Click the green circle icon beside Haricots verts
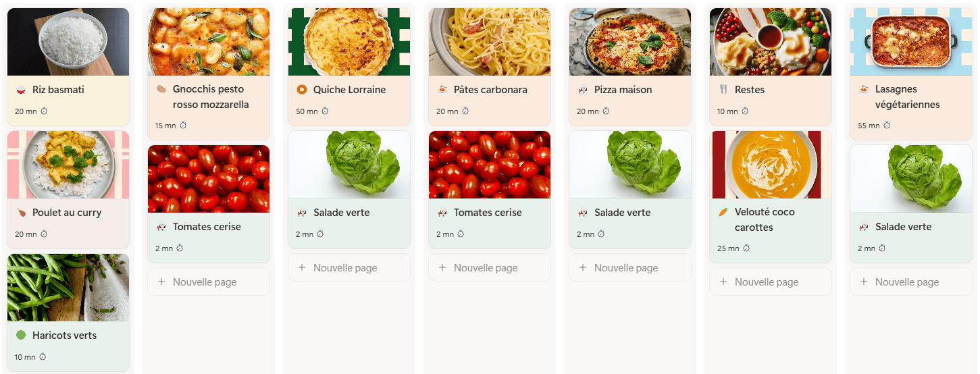Viewport: 980px width, 374px height. coord(21,336)
